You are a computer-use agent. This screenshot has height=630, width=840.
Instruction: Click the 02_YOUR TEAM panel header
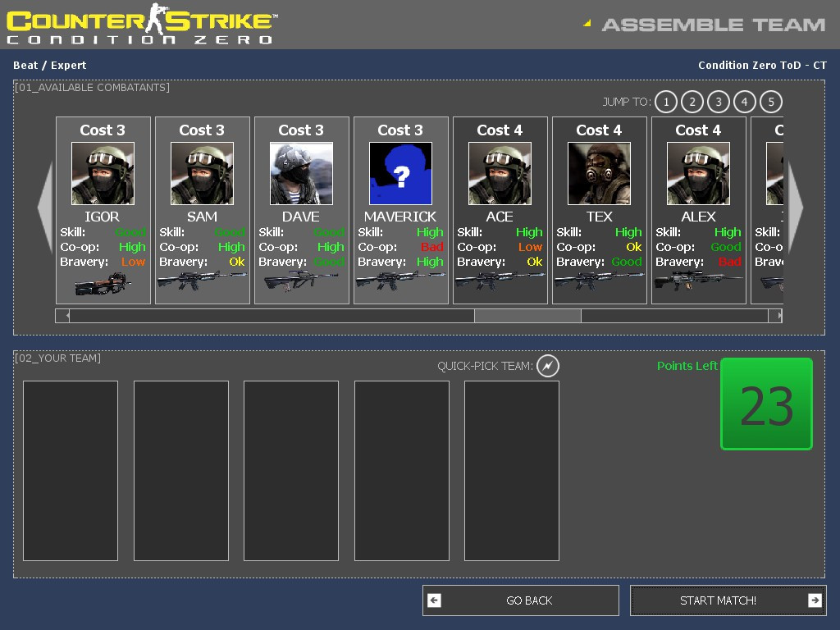[x=57, y=358]
